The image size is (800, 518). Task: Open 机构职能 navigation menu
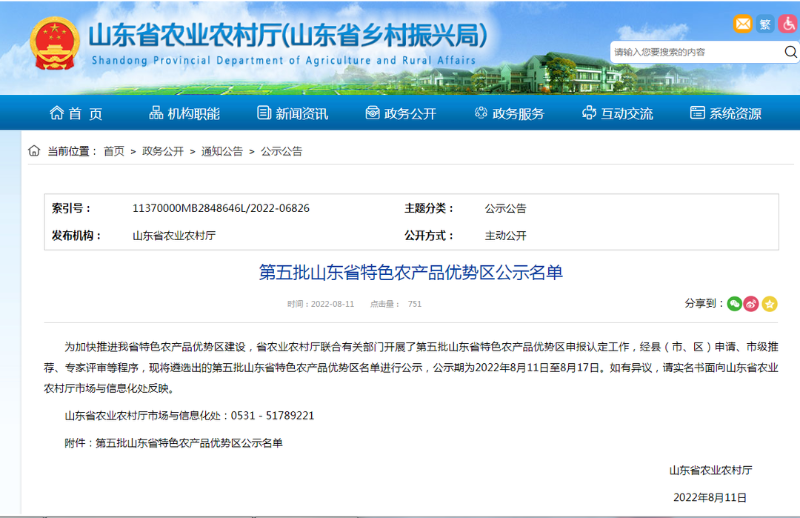184,113
